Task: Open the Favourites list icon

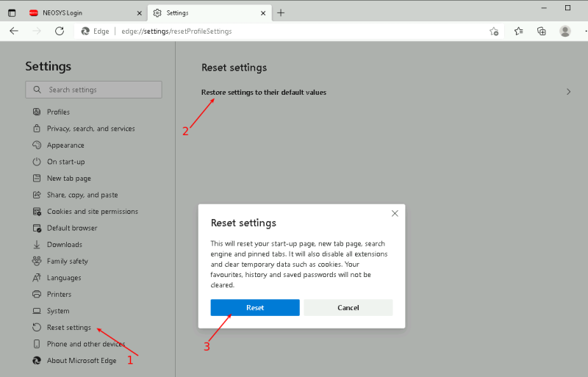Action: [519, 31]
